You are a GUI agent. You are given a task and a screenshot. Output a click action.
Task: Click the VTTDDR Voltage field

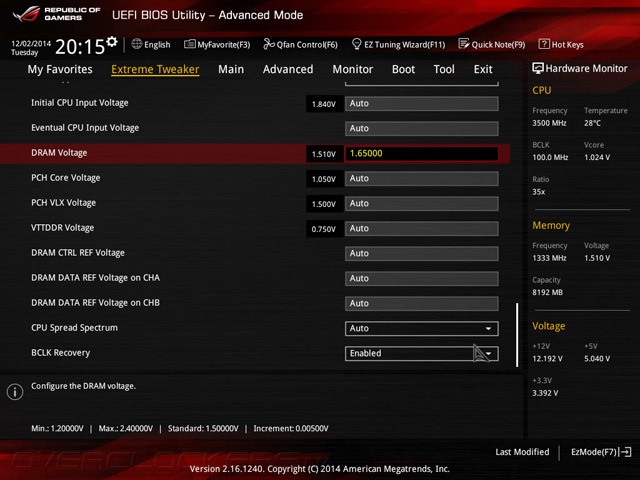(421, 229)
